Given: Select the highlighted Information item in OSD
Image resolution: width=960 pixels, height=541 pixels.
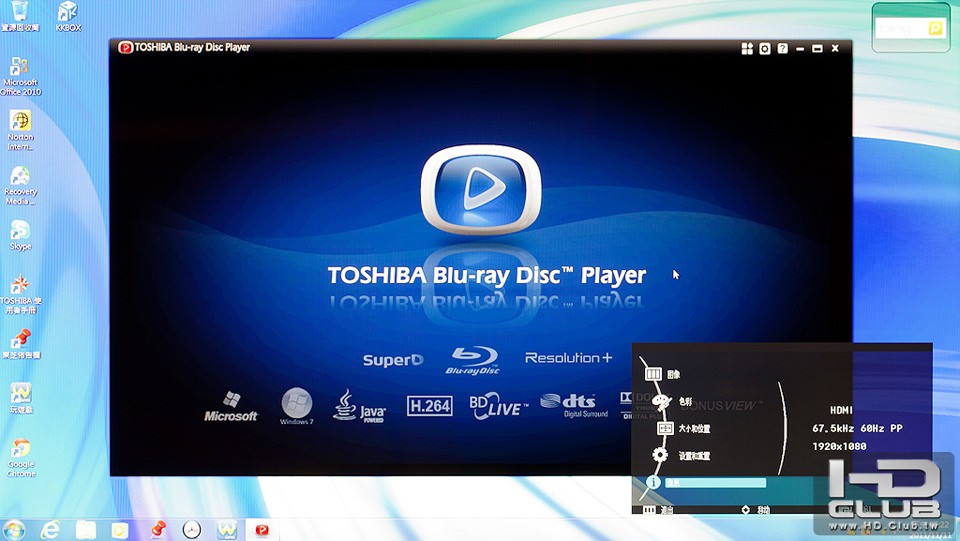Looking at the screenshot, I should coord(706,483).
